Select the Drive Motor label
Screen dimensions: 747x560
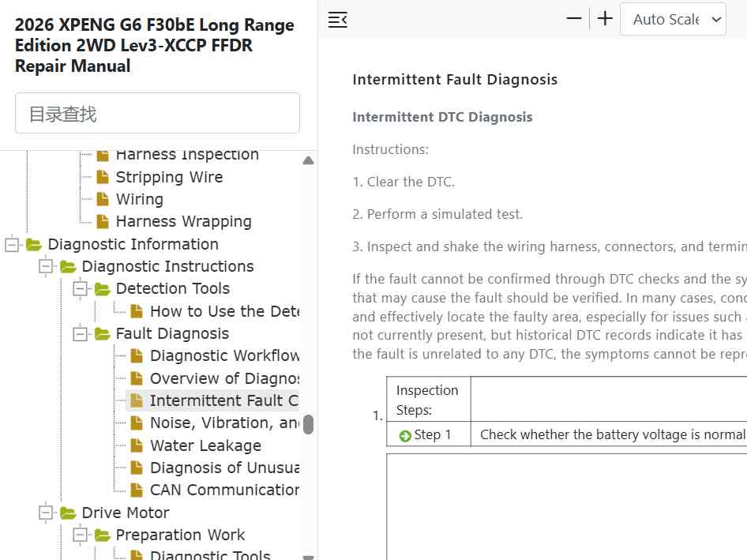(x=126, y=513)
